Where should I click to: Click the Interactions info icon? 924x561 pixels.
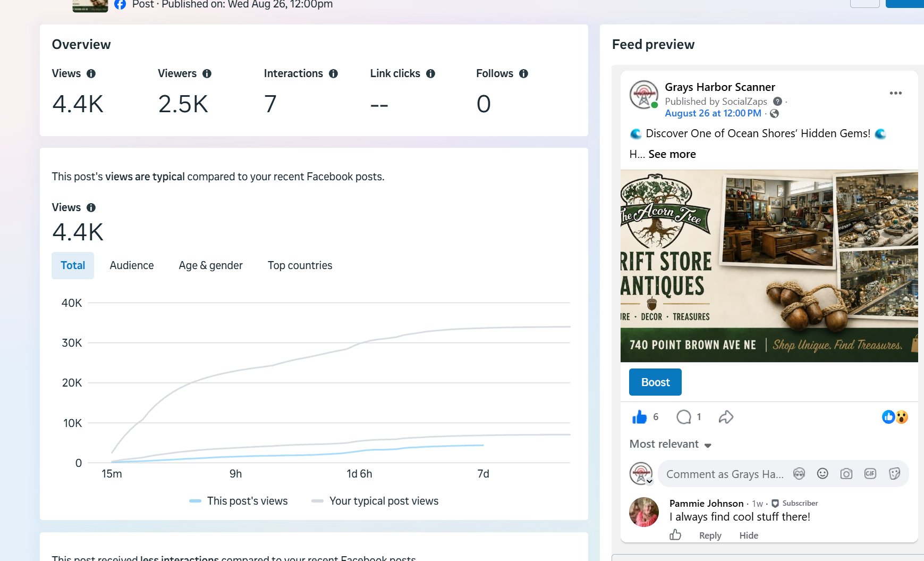coord(333,74)
